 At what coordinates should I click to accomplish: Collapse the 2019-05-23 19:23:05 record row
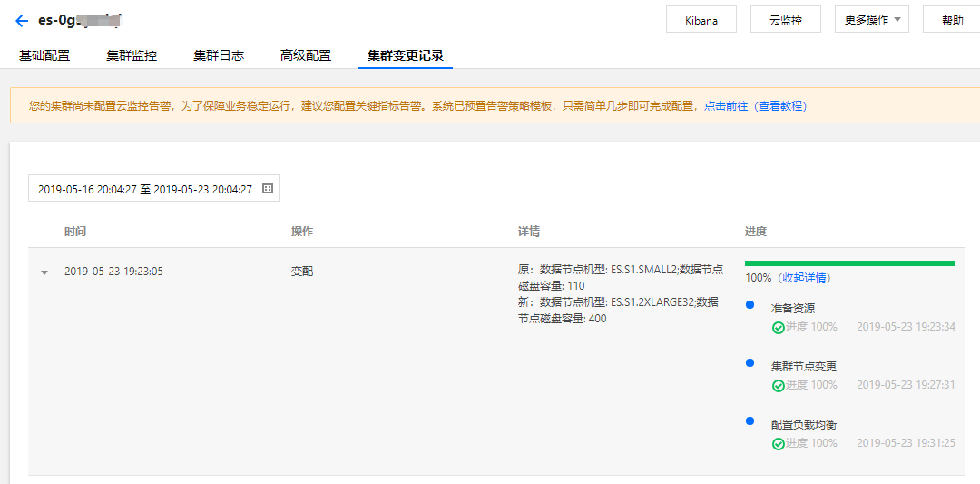[44, 272]
